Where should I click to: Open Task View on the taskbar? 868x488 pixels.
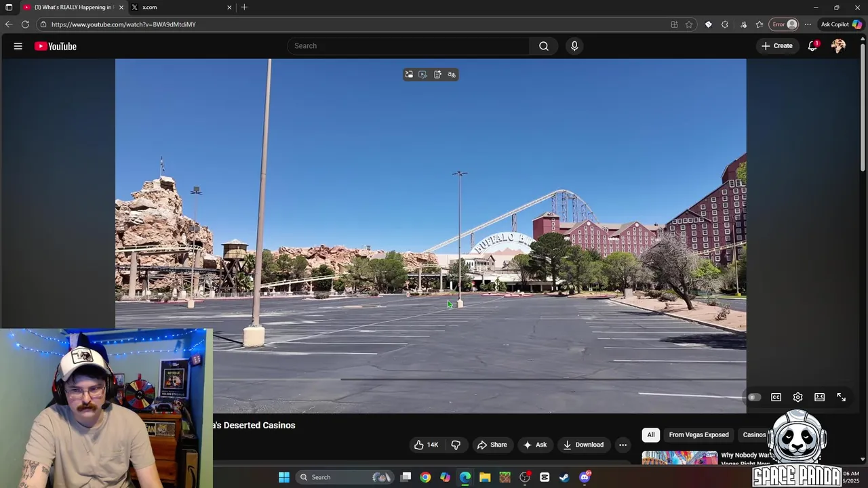406,477
